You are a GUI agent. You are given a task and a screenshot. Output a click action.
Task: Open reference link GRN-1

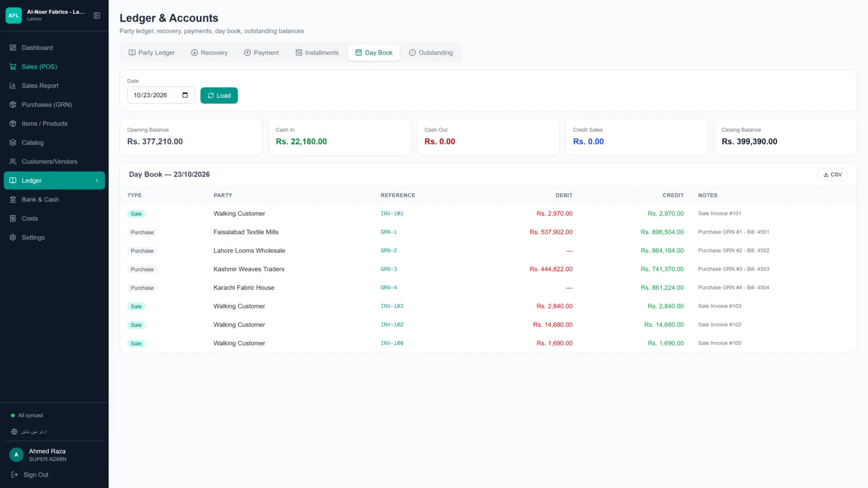pos(389,232)
